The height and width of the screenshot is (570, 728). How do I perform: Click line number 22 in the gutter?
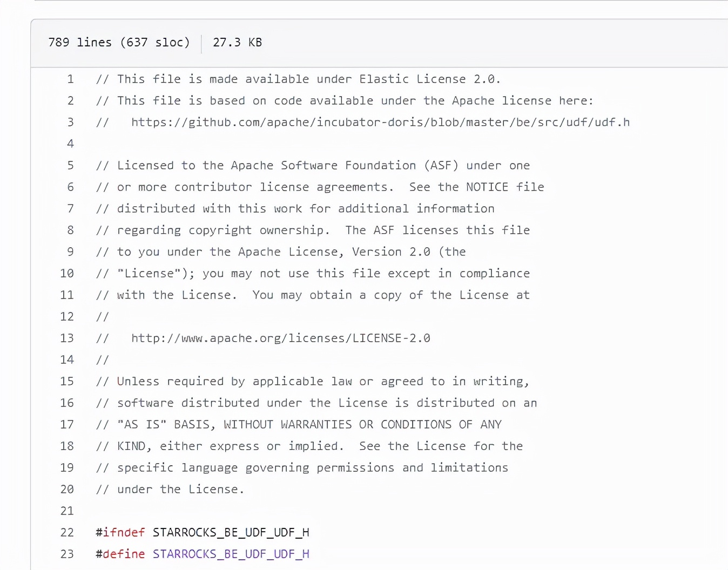click(x=67, y=533)
